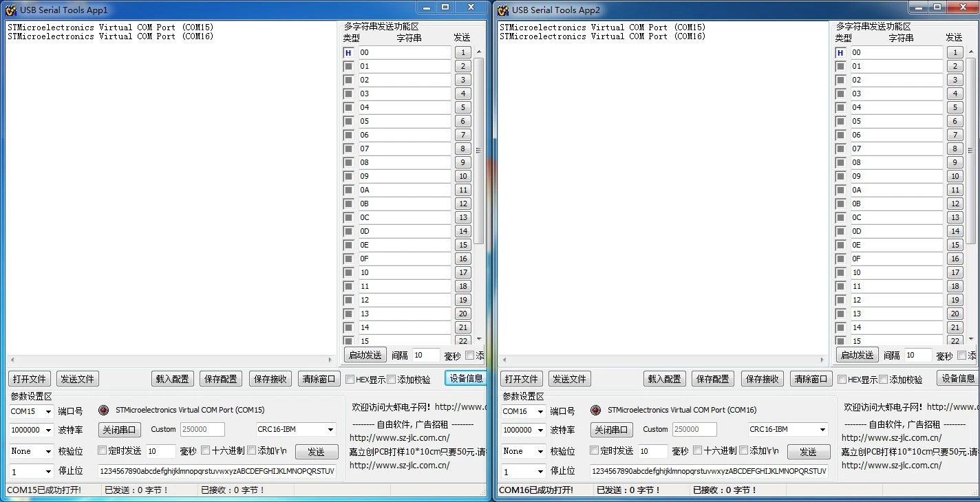This screenshot has height=502, width=980.
Task: Enable 十六进制 checkbox in App1
Action: tap(205, 450)
